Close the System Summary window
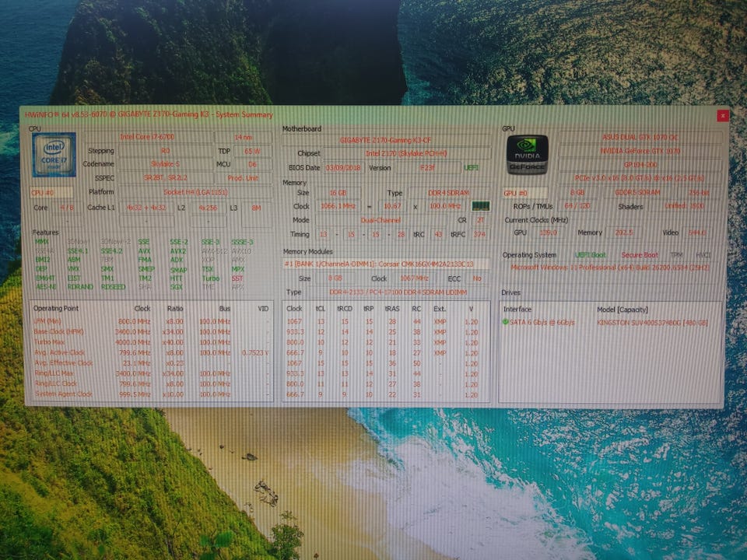Image resolution: width=747 pixels, height=560 pixels. [x=723, y=115]
